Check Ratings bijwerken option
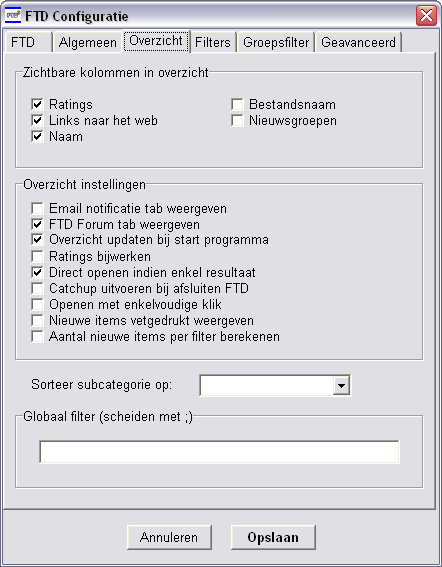 pyautogui.click(x=37, y=256)
